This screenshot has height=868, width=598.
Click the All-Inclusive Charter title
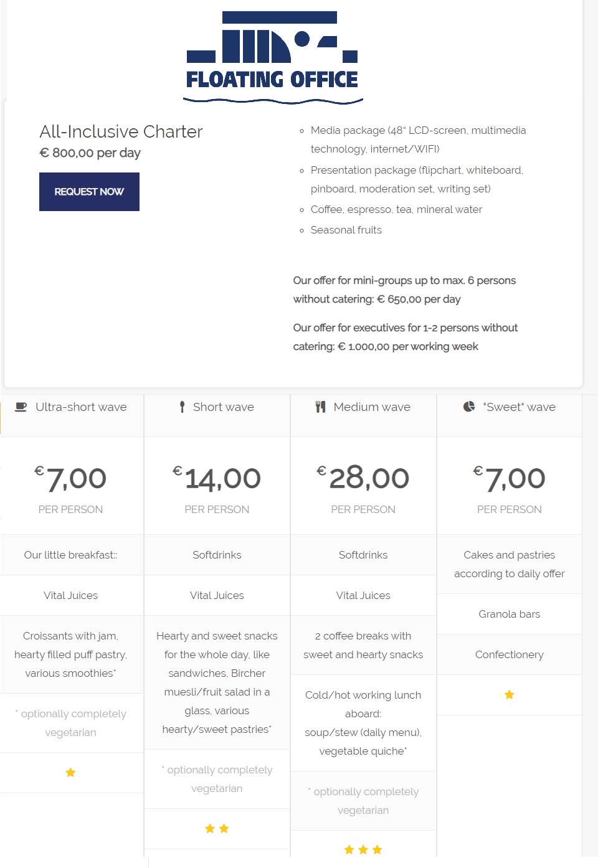pyautogui.click(x=121, y=132)
